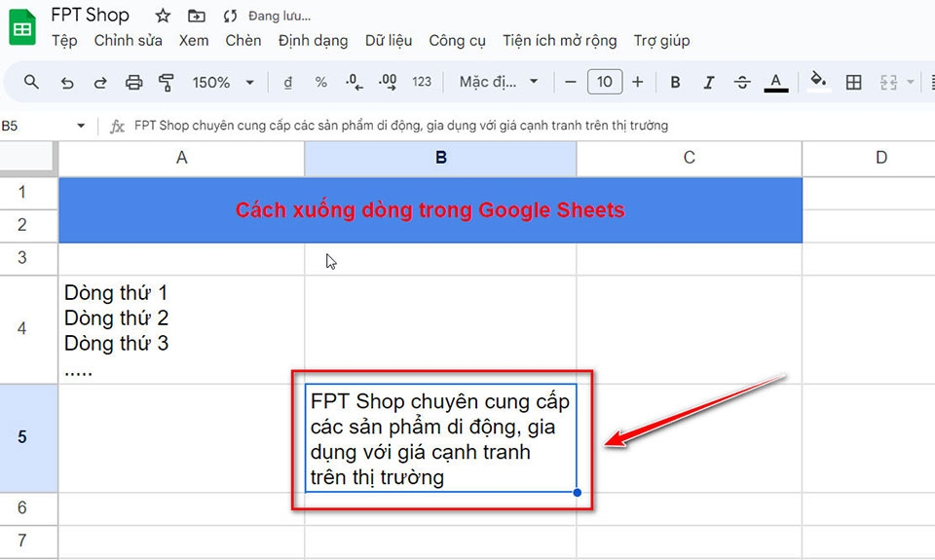Open the Tệp menu

(64, 41)
